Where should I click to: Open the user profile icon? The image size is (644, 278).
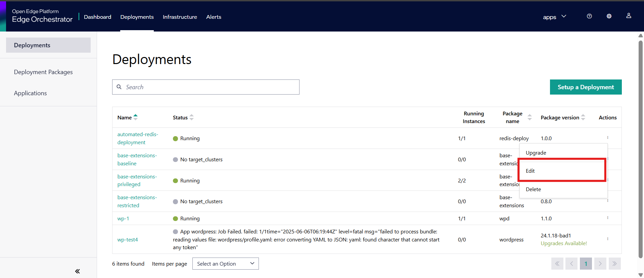[629, 16]
